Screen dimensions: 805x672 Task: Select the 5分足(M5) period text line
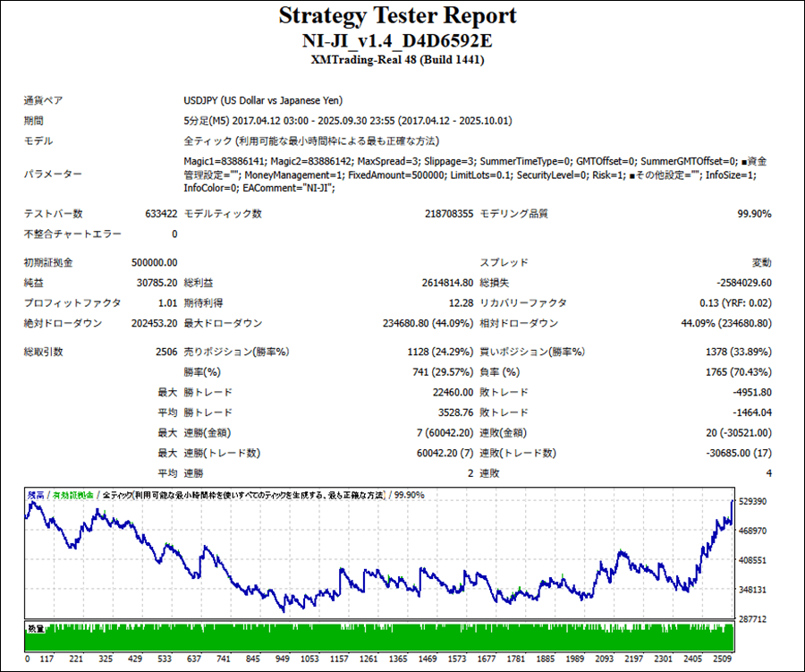click(348, 121)
